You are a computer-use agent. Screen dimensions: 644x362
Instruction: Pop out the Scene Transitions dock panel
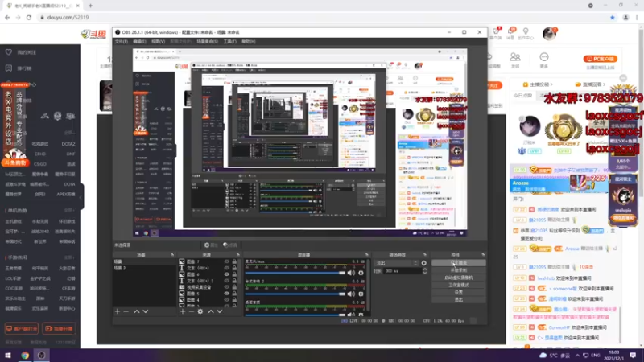425,255
